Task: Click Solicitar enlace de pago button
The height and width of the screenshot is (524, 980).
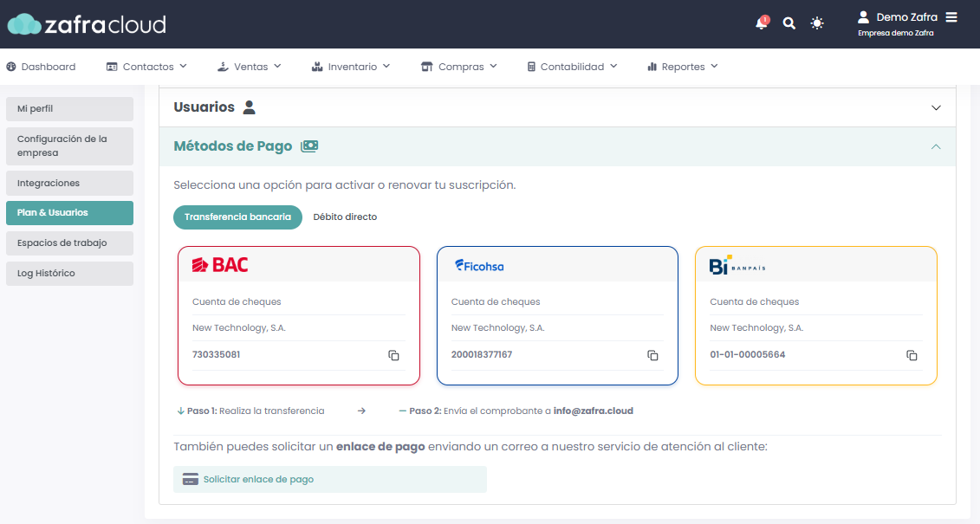Action: point(330,479)
